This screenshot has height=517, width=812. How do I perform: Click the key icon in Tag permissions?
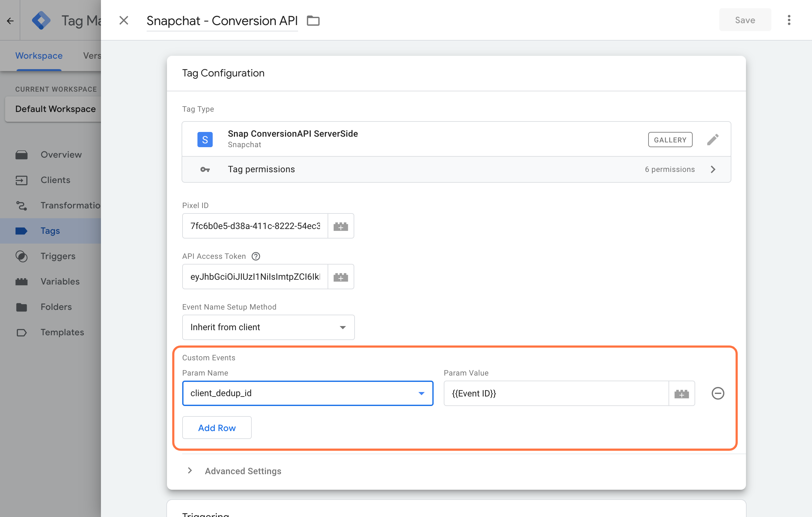click(205, 169)
